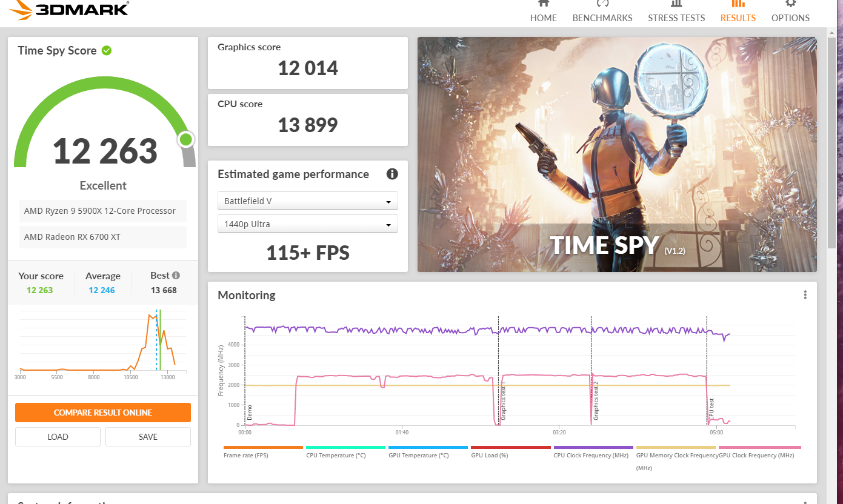Click the 115+ FPS estimate
This screenshot has height=504, width=843.
point(308,253)
